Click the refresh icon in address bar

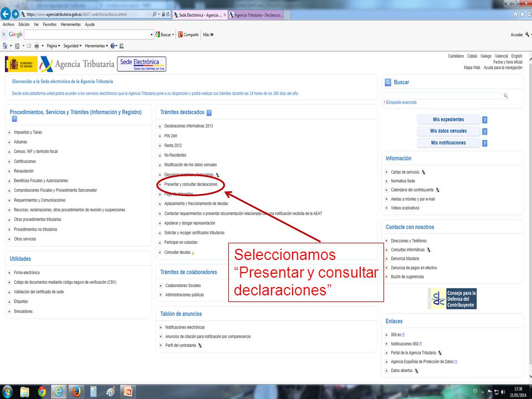[168, 14]
